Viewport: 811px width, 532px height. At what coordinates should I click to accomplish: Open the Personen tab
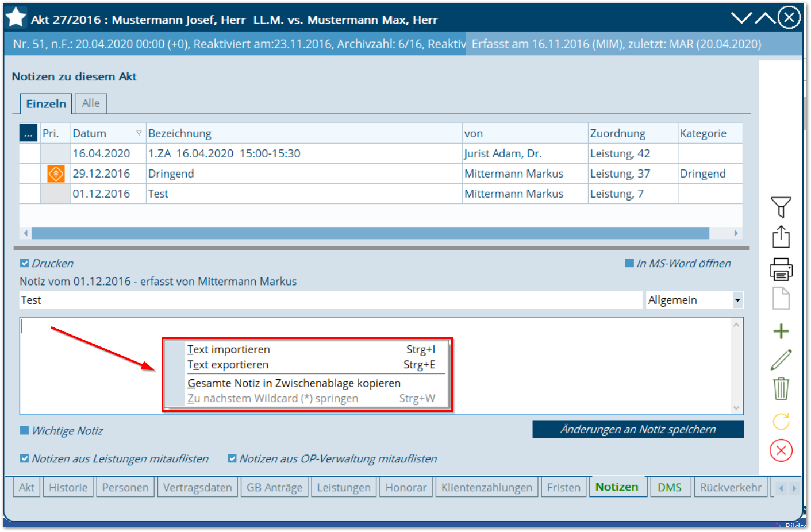pos(125,487)
